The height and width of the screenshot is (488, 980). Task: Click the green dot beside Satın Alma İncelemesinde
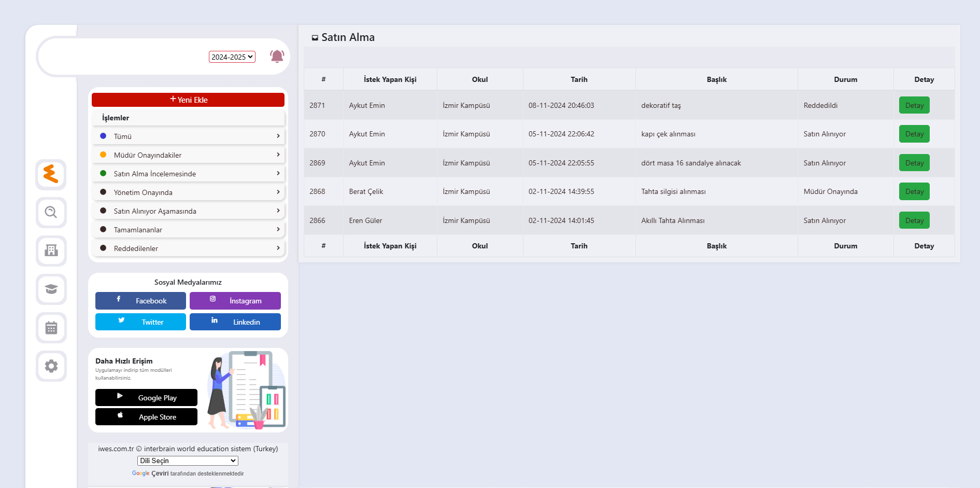[x=103, y=173]
